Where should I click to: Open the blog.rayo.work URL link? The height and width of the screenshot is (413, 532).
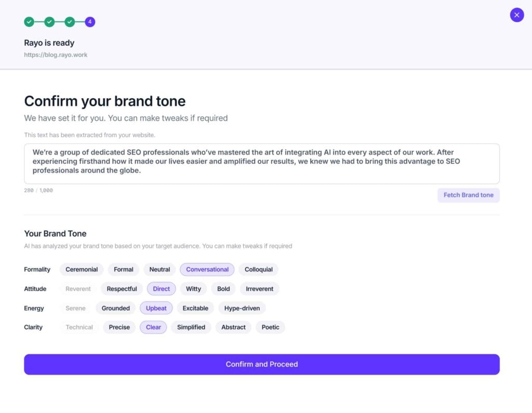coord(56,55)
